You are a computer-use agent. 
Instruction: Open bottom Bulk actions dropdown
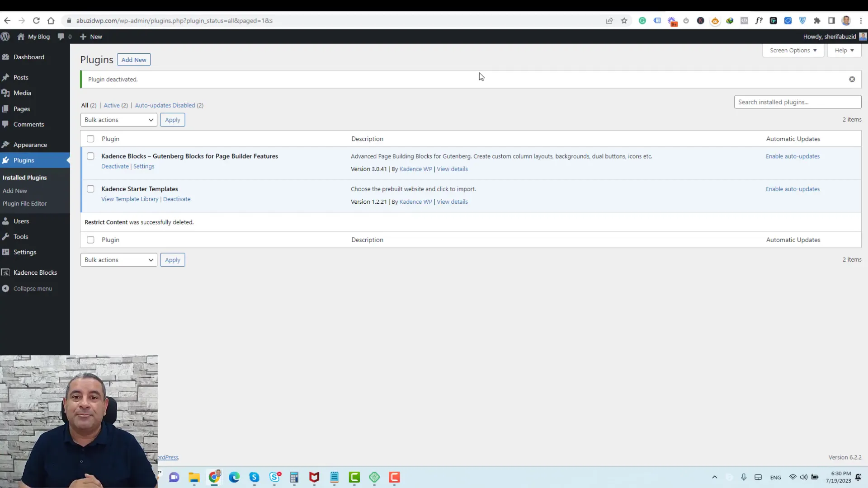tap(119, 260)
